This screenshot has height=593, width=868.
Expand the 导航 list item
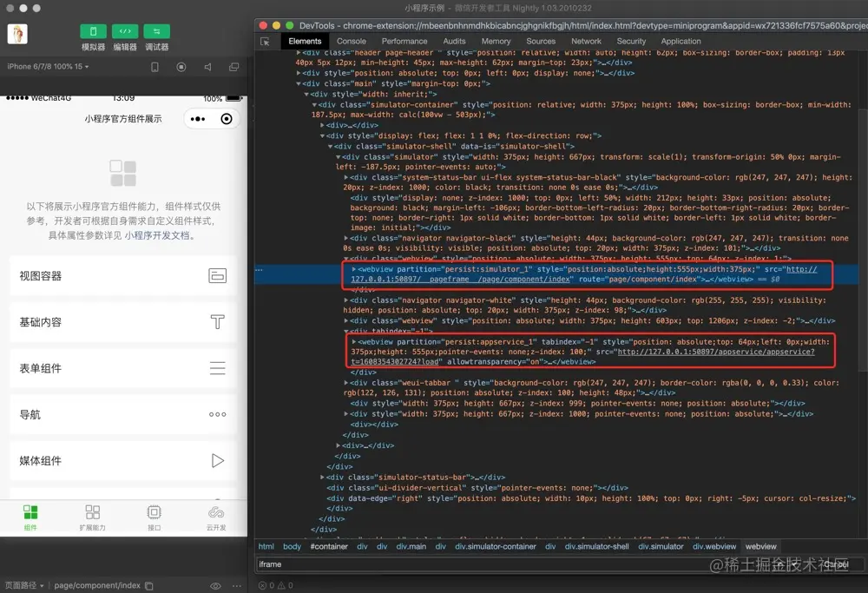pyautogui.click(x=123, y=415)
